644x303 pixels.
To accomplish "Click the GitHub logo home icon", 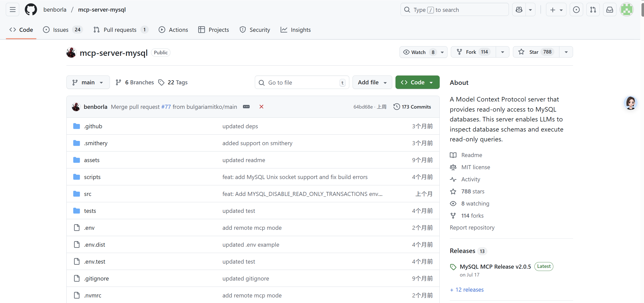I will [31, 10].
